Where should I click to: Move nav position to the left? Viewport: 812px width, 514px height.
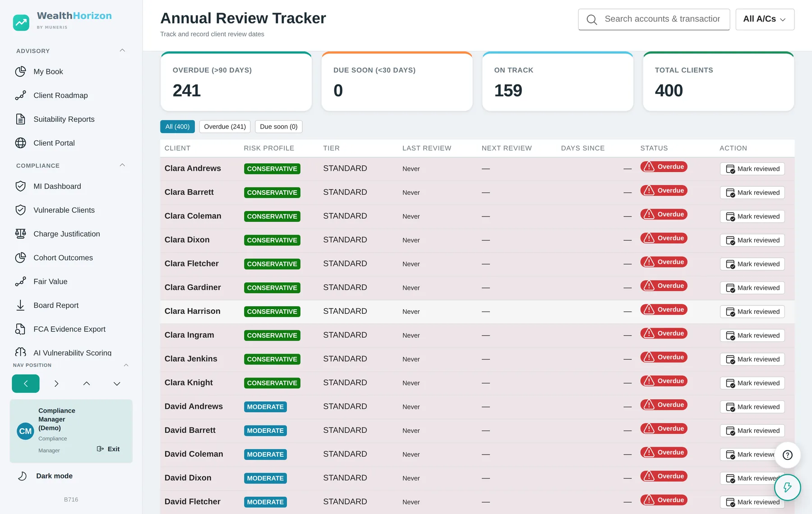click(x=26, y=384)
